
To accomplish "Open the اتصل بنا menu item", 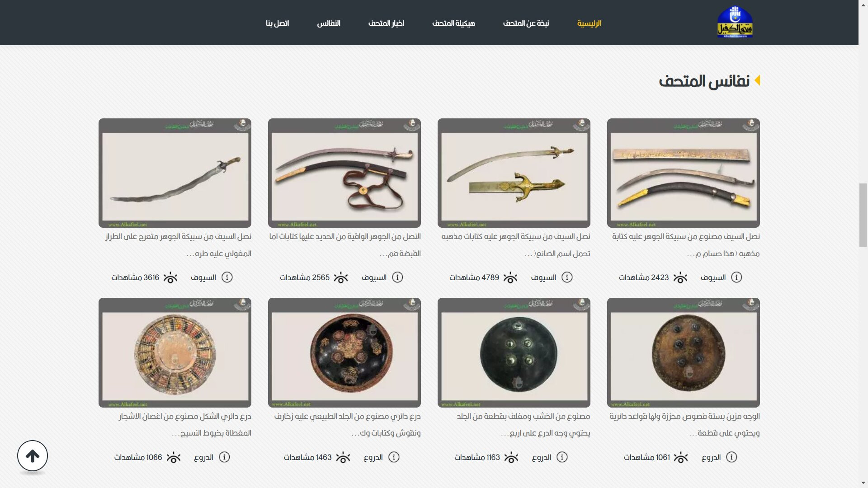I will pyautogui.click(x=277, y=23).
